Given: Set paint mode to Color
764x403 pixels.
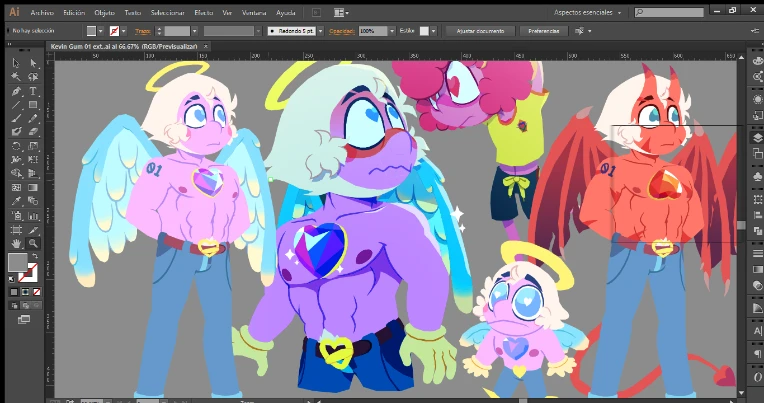Looking at the screenshot, I should click(14, 292).
